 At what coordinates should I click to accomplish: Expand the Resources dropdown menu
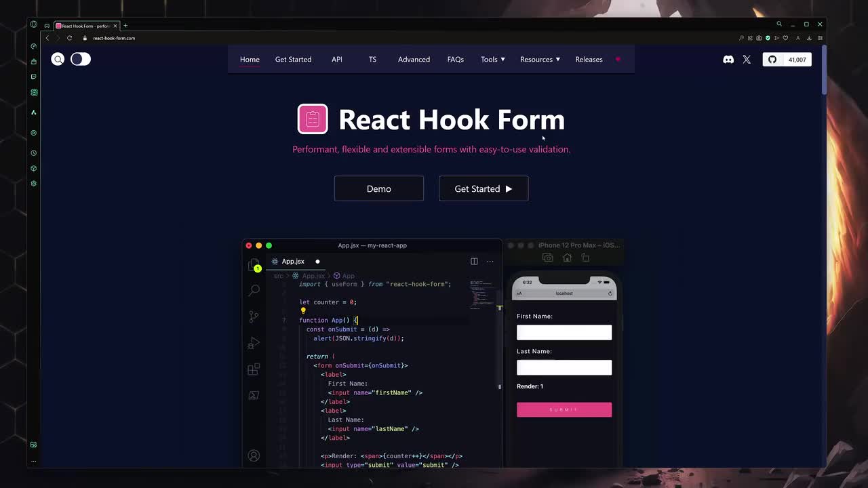[x=540, y=60]
